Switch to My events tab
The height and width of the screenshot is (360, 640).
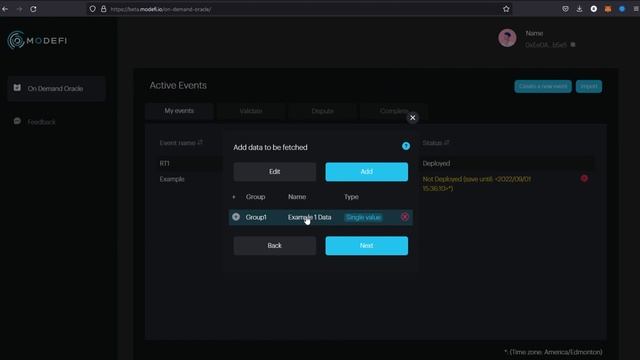coord(179,111)
